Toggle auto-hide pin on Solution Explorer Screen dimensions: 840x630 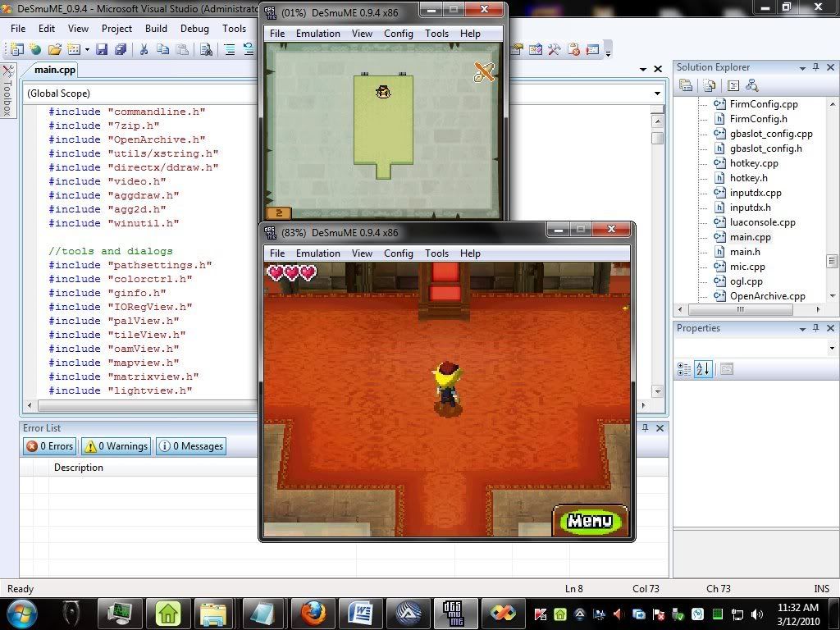816,67
